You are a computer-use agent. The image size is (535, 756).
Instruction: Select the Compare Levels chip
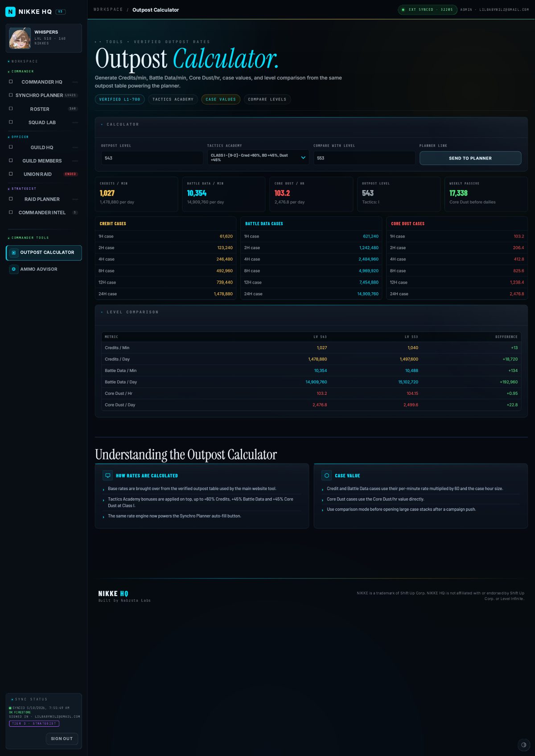[267, 99]
